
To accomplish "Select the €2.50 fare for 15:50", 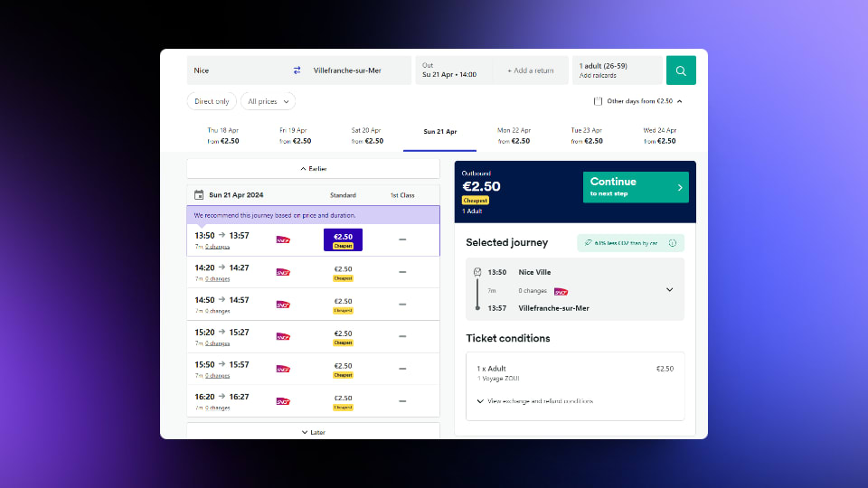I will point(343,370).
